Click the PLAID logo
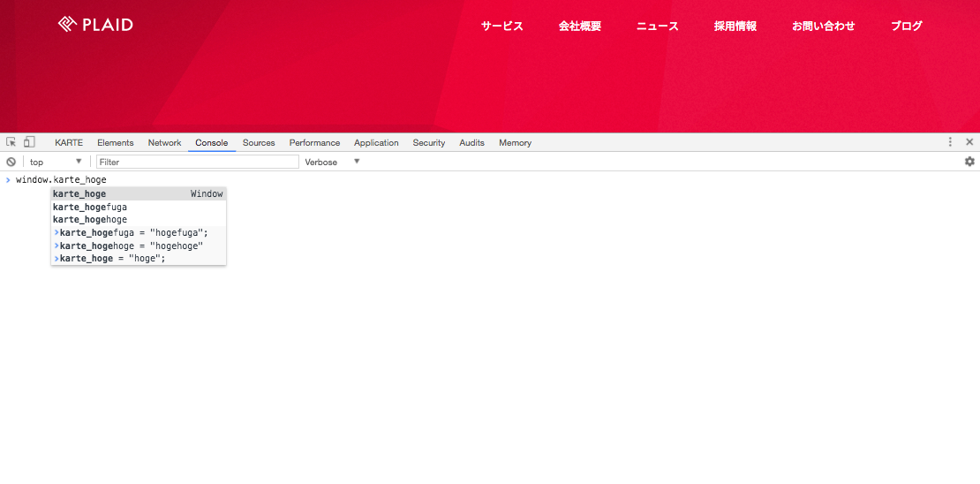 [x=95, y=25]
